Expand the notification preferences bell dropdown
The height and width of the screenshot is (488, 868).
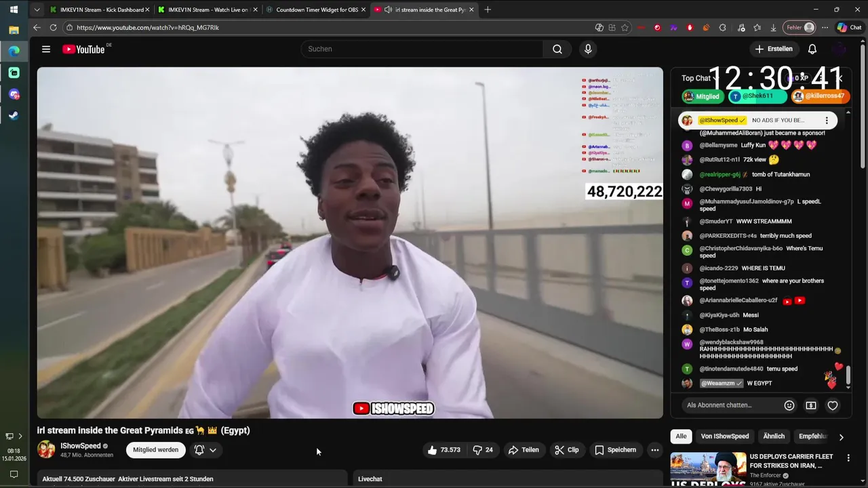pyautogui.click(x=205, y=450)
